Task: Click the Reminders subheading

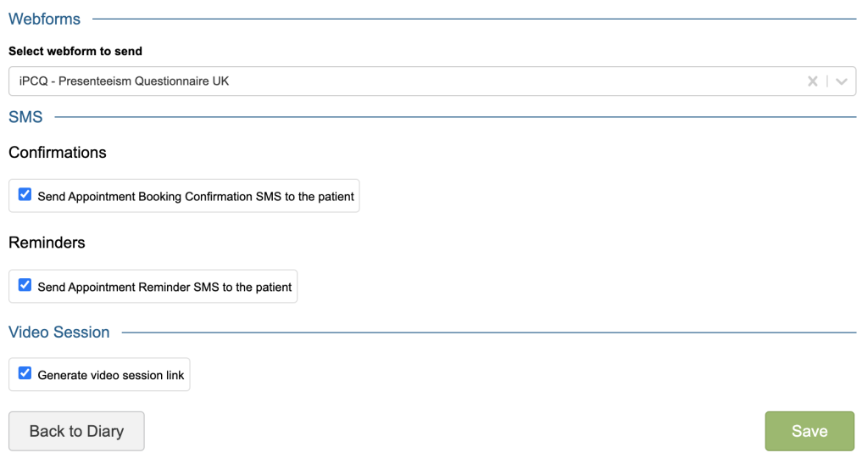Action: click(47, 243)
